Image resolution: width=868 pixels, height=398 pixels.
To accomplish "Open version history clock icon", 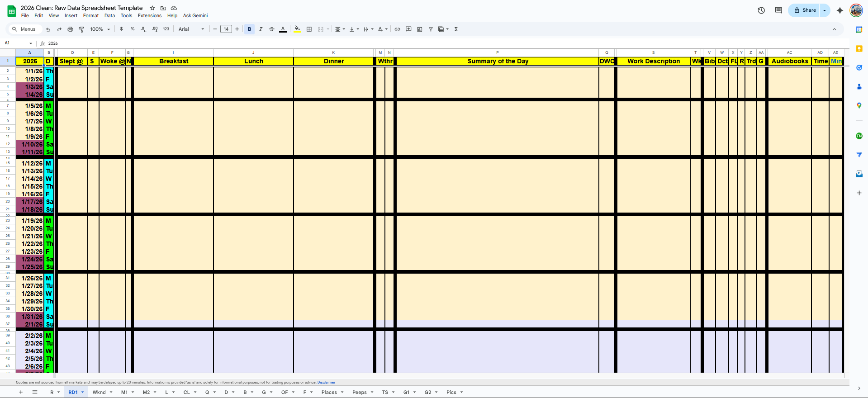I will pyautogui.click(x=761, y=10).
